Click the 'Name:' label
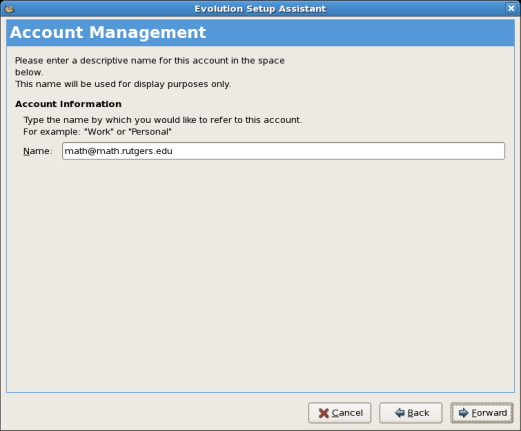521x431 pixels. [38, 151]
